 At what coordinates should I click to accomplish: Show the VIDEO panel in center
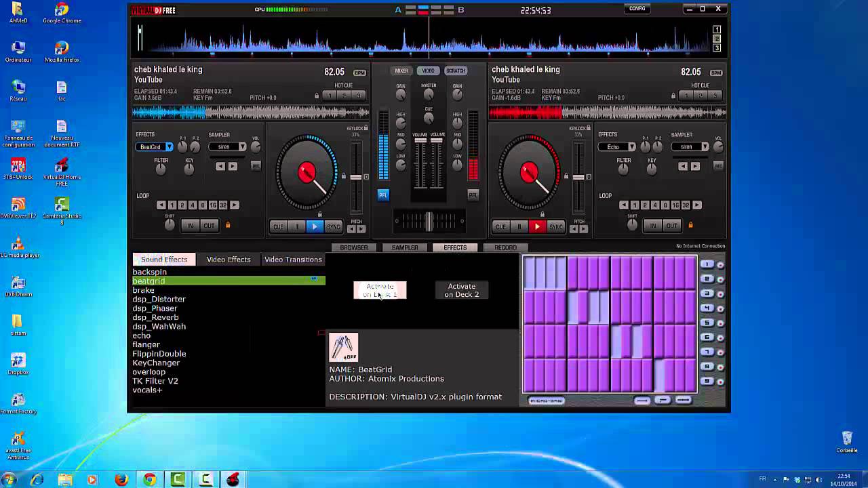pos(429,70)
